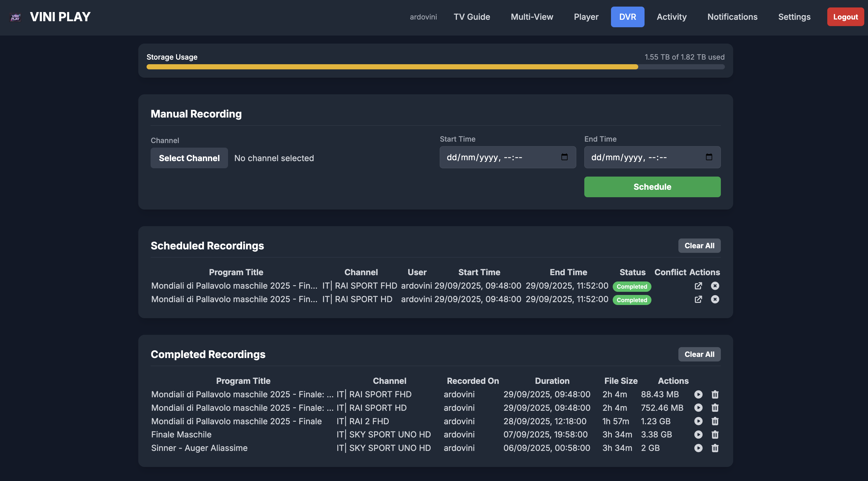This screenshot has height=481, width=868.
Task: Go to the Settings page
Action: (x=794, y=17)
